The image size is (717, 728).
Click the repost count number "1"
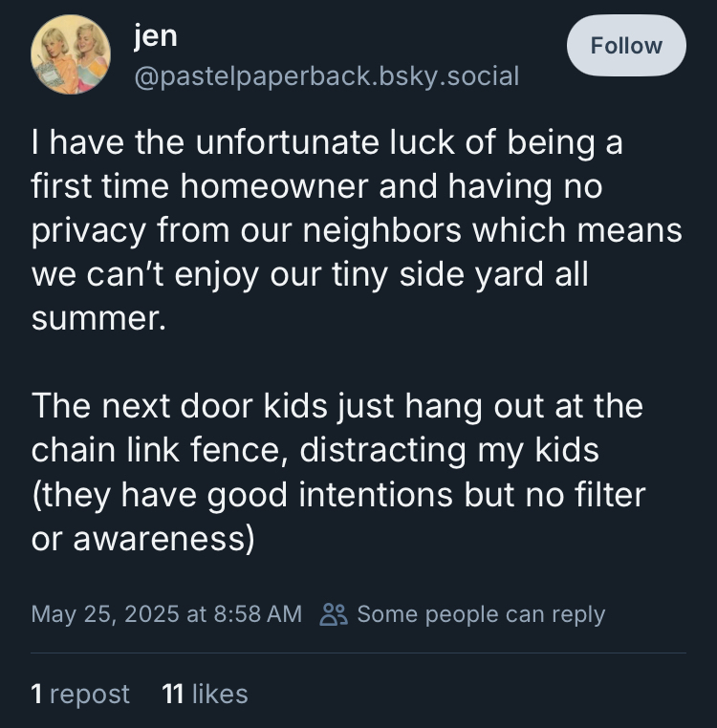36,694
